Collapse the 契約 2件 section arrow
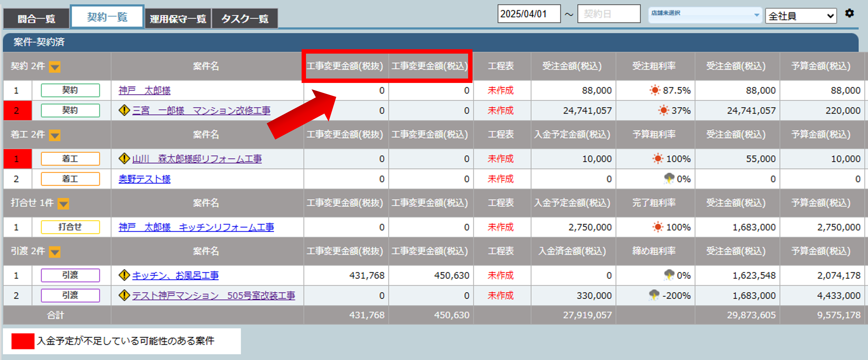 [x=55, y=67]
